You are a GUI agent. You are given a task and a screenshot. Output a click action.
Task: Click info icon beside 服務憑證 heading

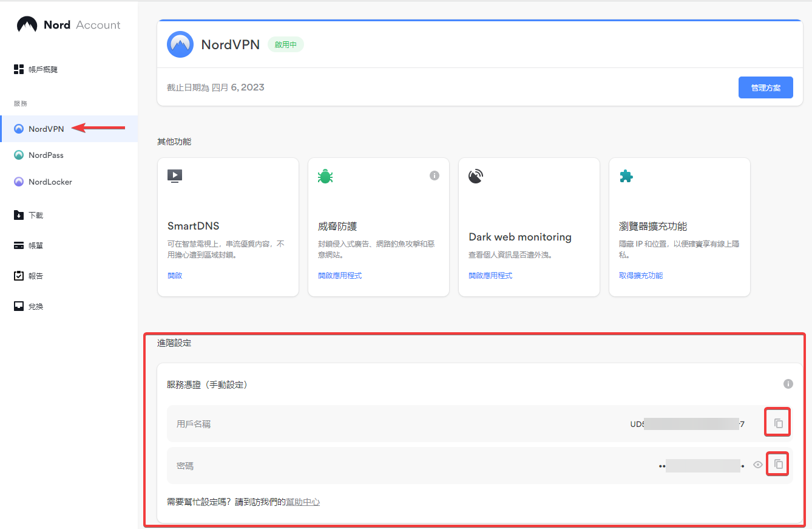pos(788,384)
